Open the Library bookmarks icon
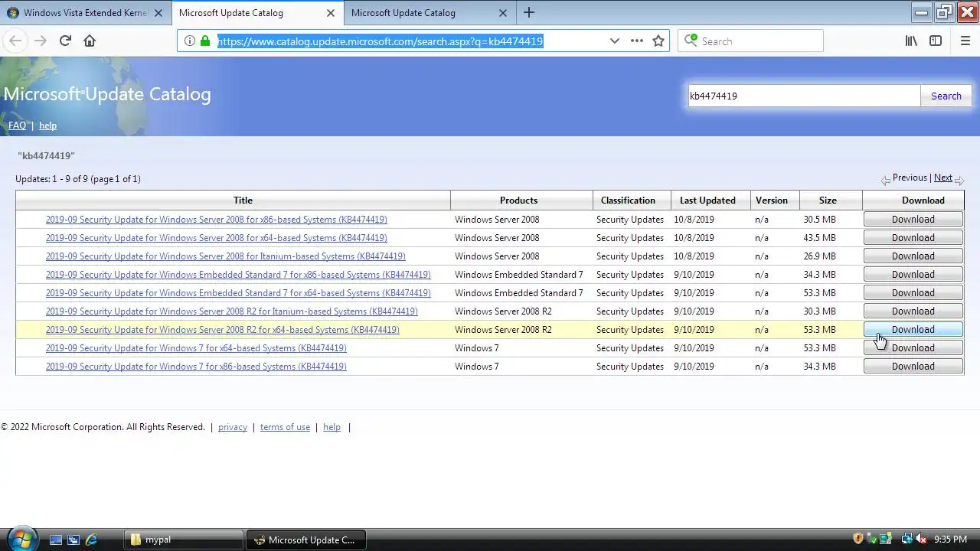This screenshot has width=980, height=551. 911,41
